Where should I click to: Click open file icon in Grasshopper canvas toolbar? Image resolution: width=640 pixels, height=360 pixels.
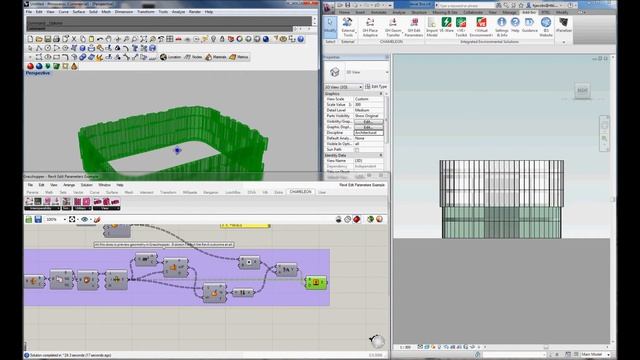29,220
